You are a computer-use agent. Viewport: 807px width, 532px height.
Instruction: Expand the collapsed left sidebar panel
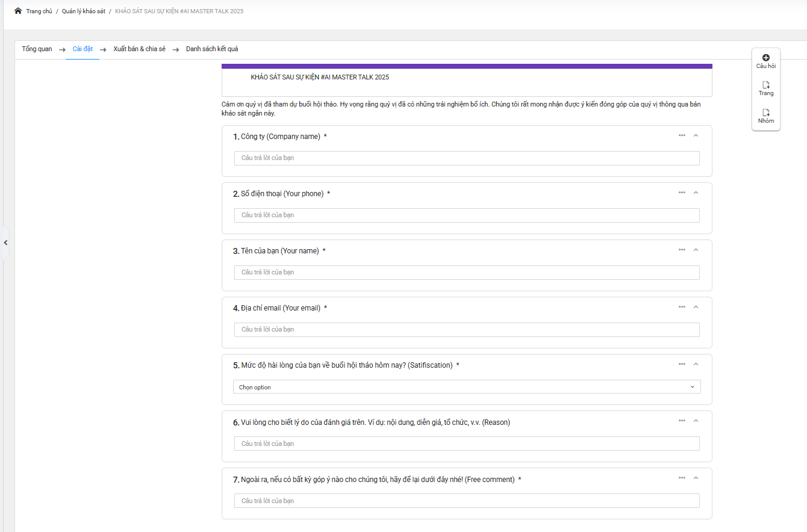5,243
